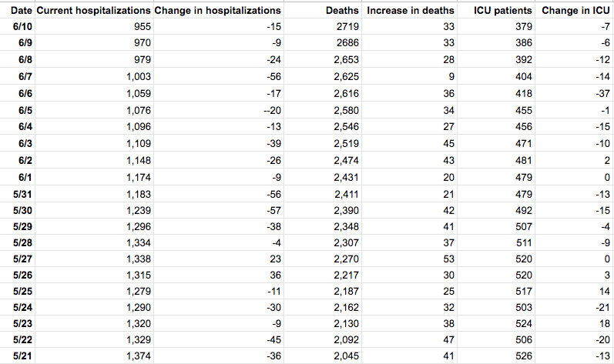Select the 2,045 deaths cell
614x364 pixels.
point(342,356)
